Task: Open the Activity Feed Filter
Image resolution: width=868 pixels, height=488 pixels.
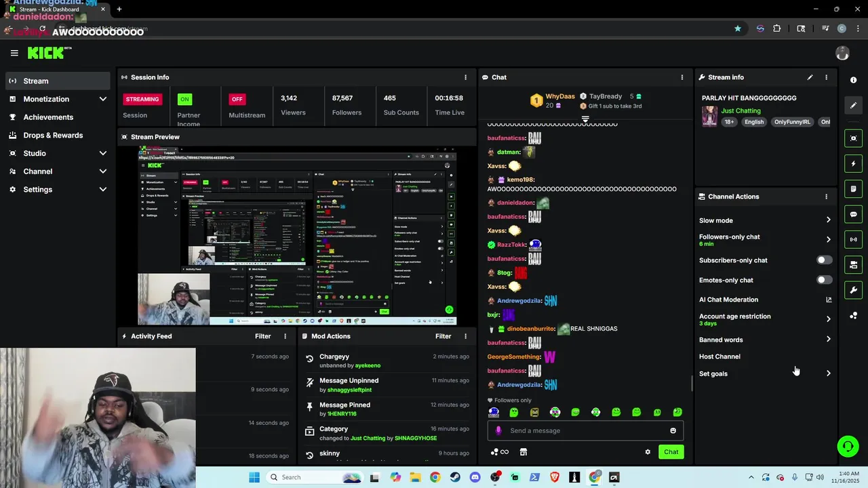Action: (x=263, y=336)
